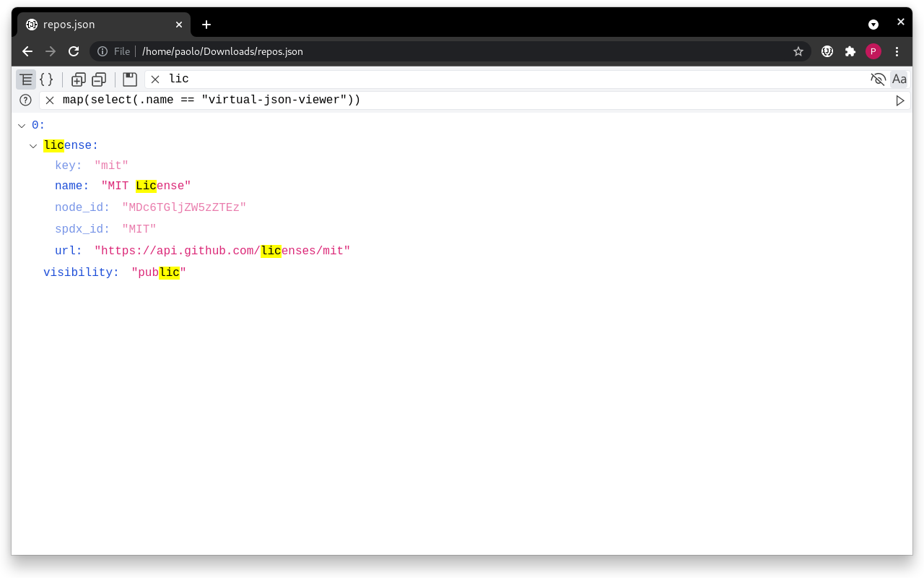Collapse the license node

tap(33, 145)
